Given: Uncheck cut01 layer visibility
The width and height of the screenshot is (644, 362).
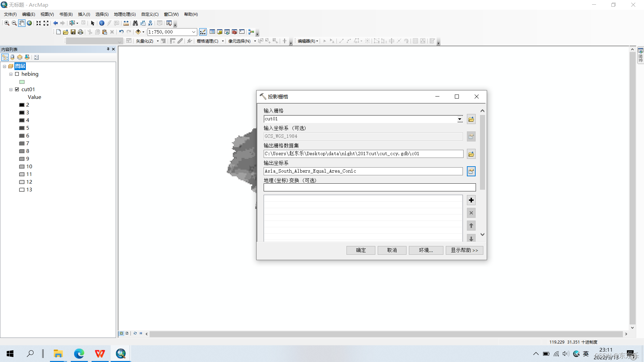Looking at the screenshot, I should pyautogui.click(x=17, y=89).
